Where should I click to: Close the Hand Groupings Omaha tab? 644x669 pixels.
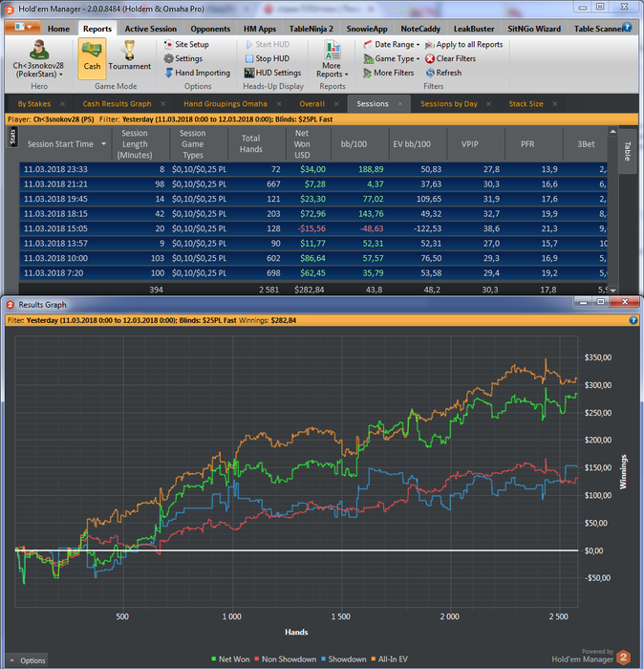point(279,103)
